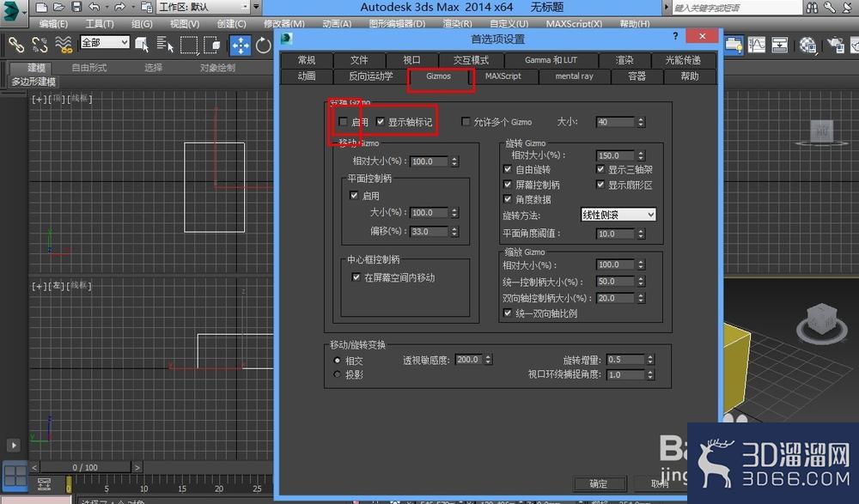
Task: Click the Undo arrow icon
Action: click(x=94, y=7)
